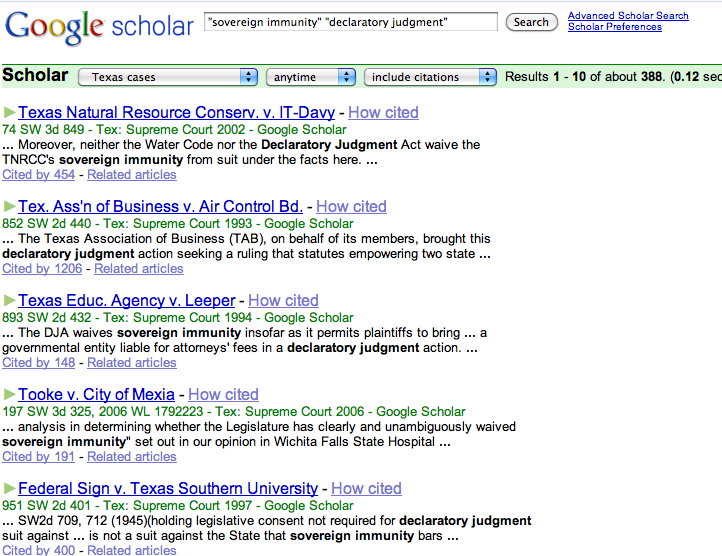This screenshot has width=722, height=556.
Task: Click green arrow beside Tex. Ass'n of Business result
Action: pos(9,206)
